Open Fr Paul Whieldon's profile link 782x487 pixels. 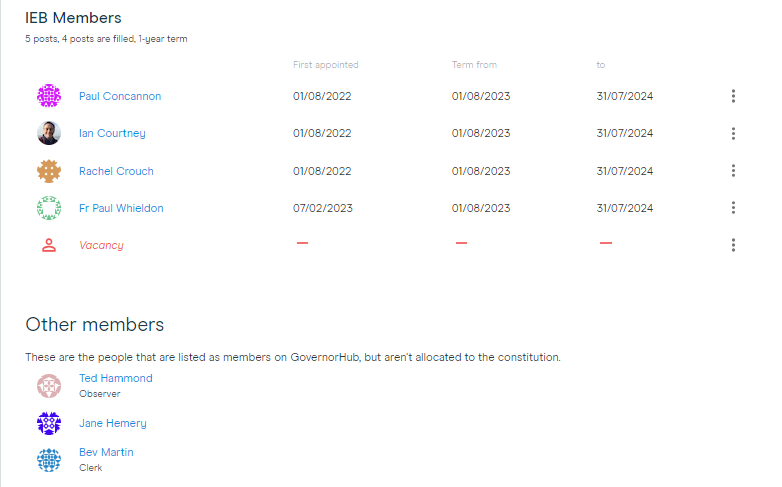pos(121,208)
